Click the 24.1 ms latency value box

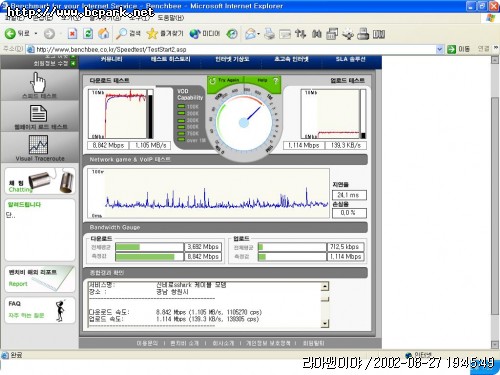click(x=349, y=195)
